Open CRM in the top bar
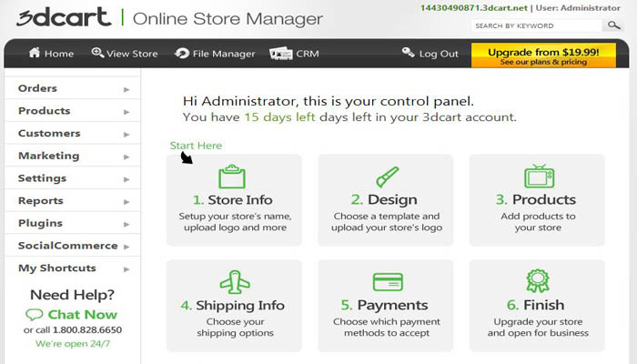This screenshot has width=637, height=364. (x=295, y=53)
